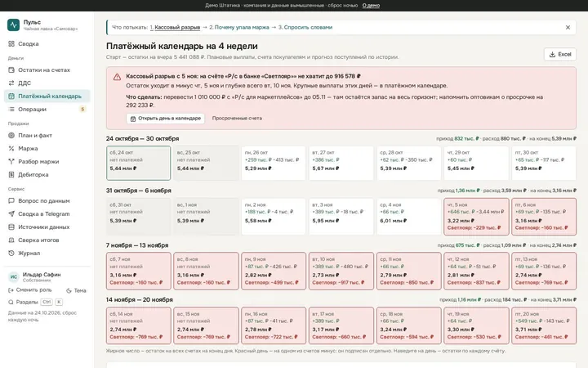This screenshot has width=588, height=368.
Task: Click the План и факт target icon
Action: click(11, 135)
